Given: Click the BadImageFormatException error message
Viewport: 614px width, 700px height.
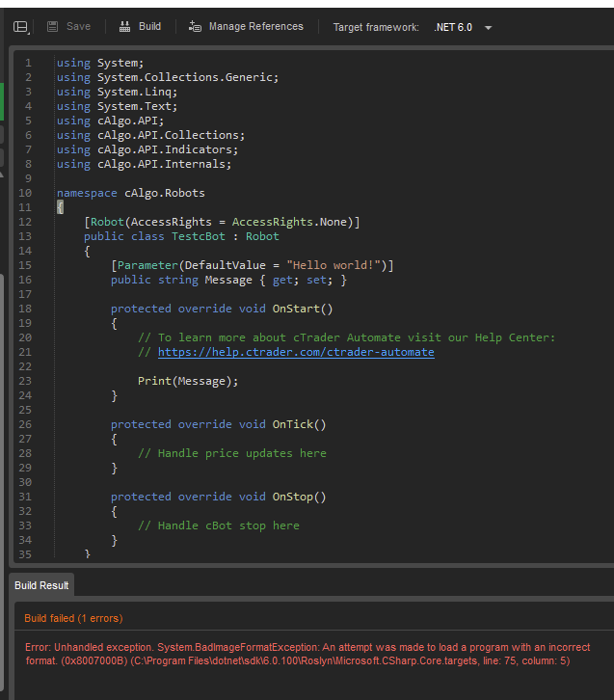Looking at the screenshot, I should (307, 654).
